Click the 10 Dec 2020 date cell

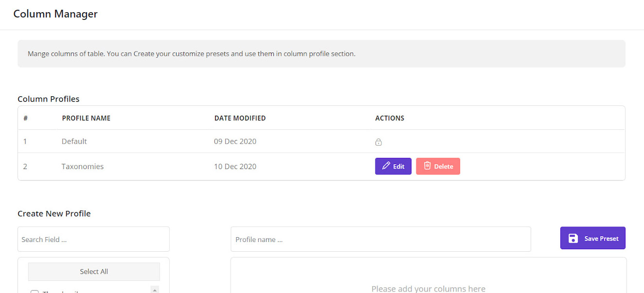pos(235,166)
